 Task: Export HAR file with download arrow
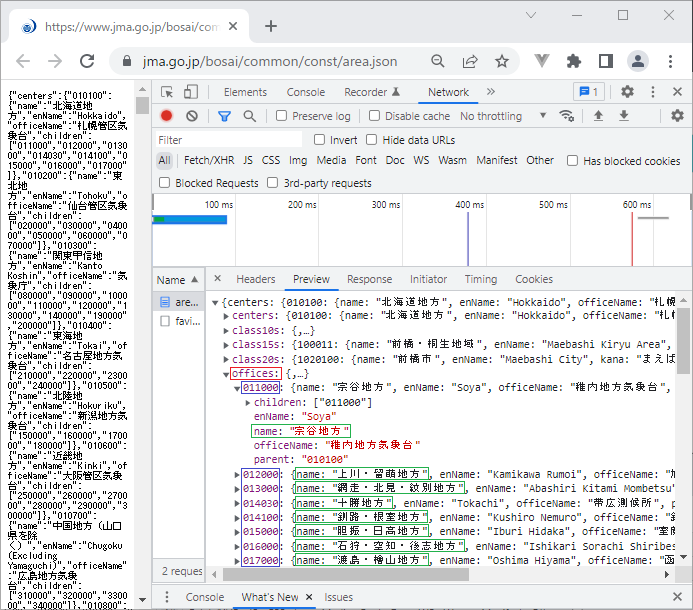point(624,116)
